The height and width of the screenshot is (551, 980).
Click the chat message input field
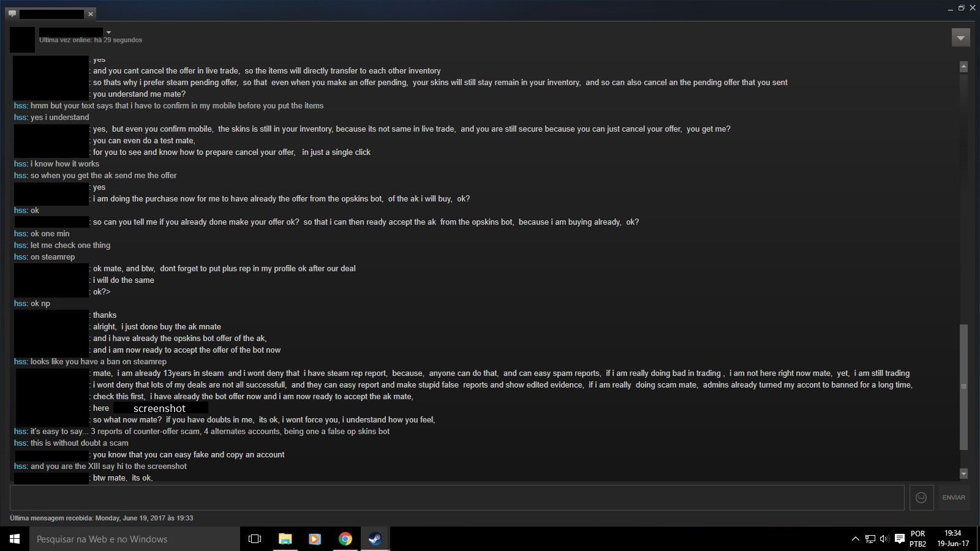[x=457, y=498]
